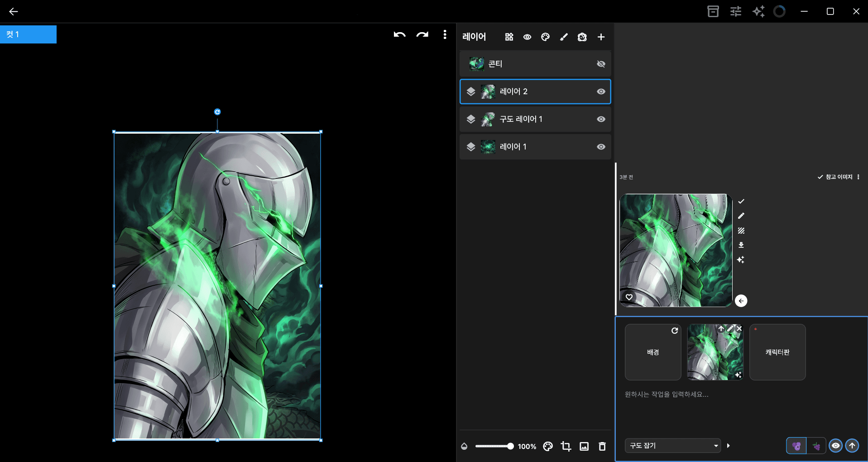Click the 레이어 2 layer thumbnail
868x462 pixels.
coord(488,91)
